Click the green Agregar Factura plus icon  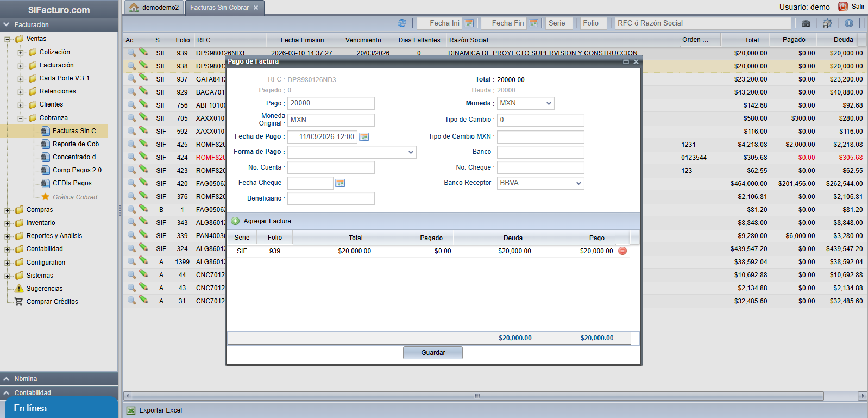click(235, 221)
